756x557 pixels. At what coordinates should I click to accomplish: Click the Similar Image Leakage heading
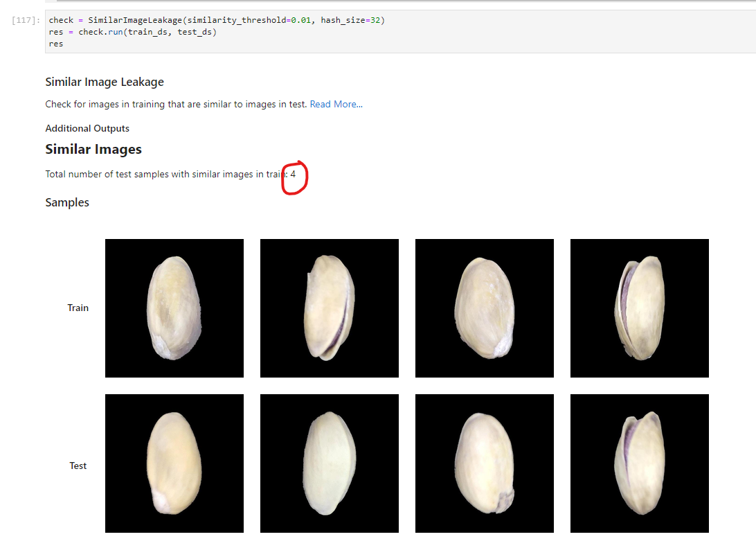coord(105,82)
